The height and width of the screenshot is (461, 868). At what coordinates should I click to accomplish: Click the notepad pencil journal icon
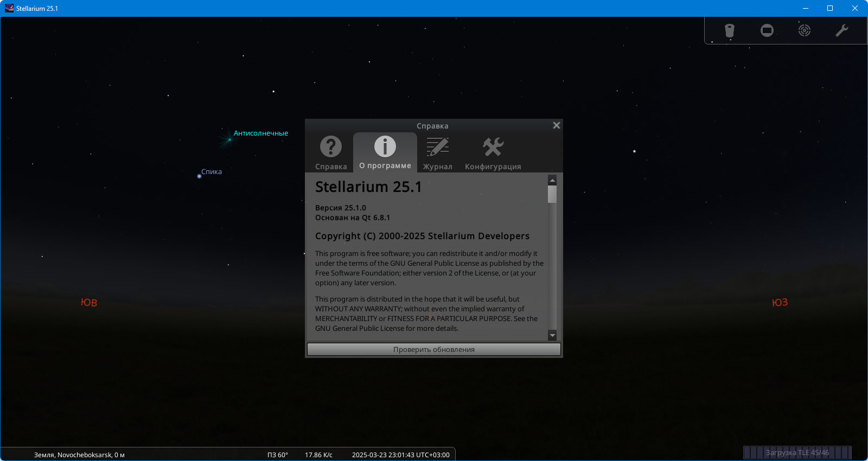point(437,146)
